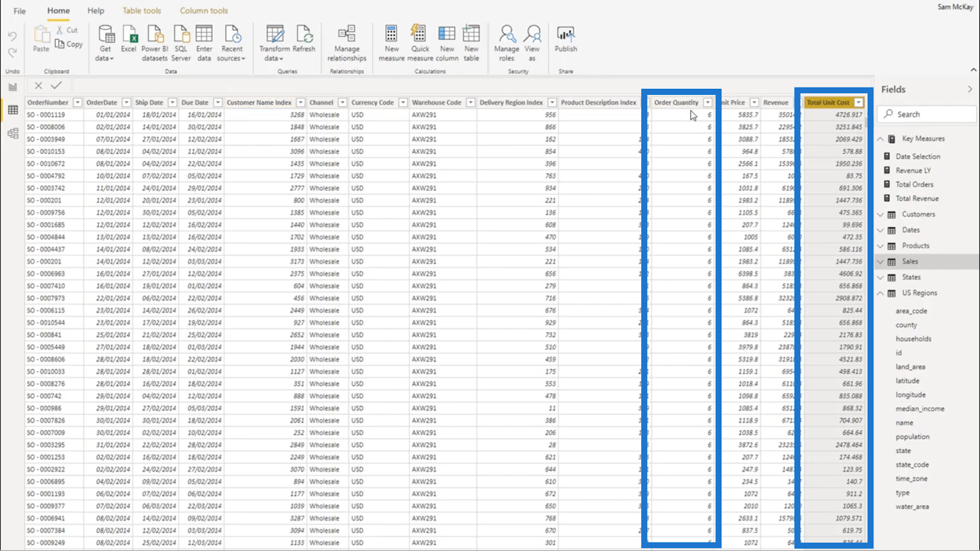Expand the States table in Fields
This screenshot has height=551, width=980.
pyautogui.click(x=881, y=277)
